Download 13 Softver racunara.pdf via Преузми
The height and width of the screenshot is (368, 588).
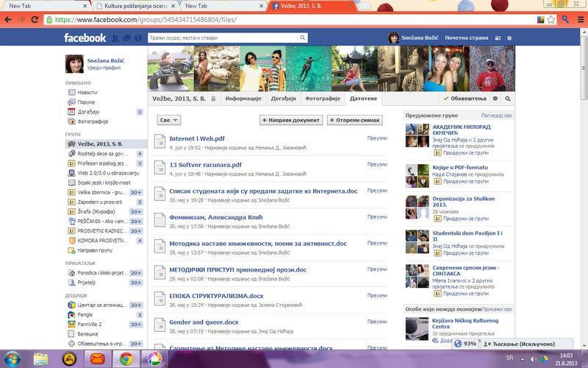click(377, 164)
